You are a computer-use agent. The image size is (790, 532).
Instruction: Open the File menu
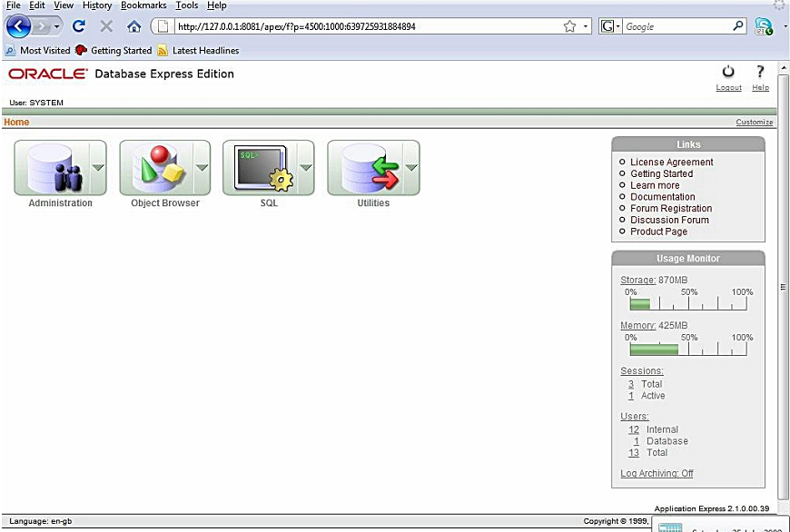pyautogui.click(x=13, y=5)
